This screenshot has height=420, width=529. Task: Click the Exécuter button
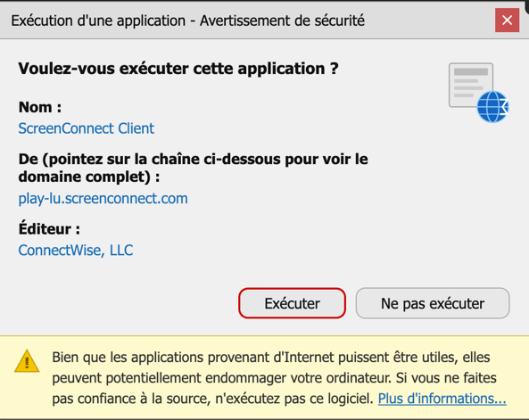tap(292, 303)
